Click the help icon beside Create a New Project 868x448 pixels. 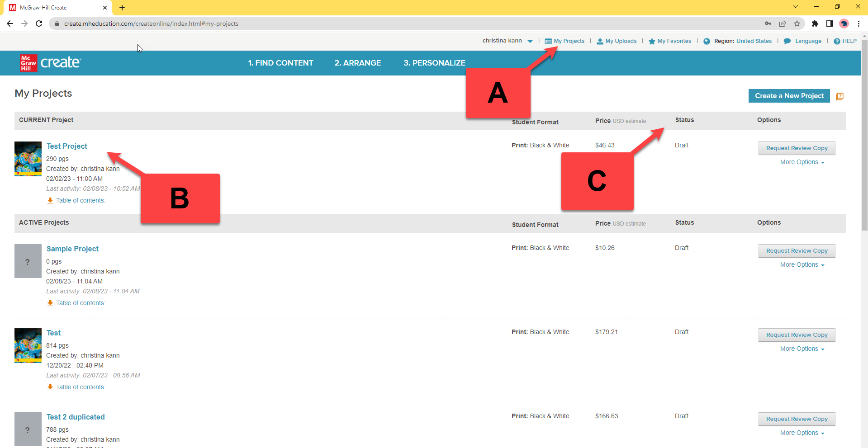click(840, 96)
